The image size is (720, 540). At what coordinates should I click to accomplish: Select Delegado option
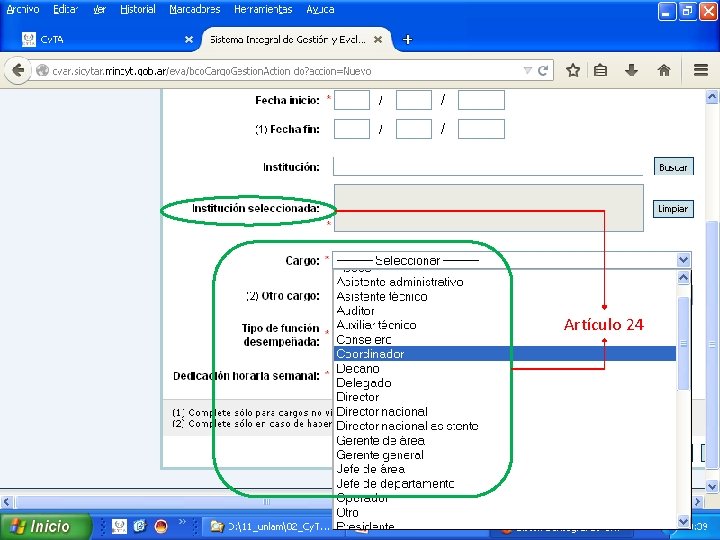505,383
